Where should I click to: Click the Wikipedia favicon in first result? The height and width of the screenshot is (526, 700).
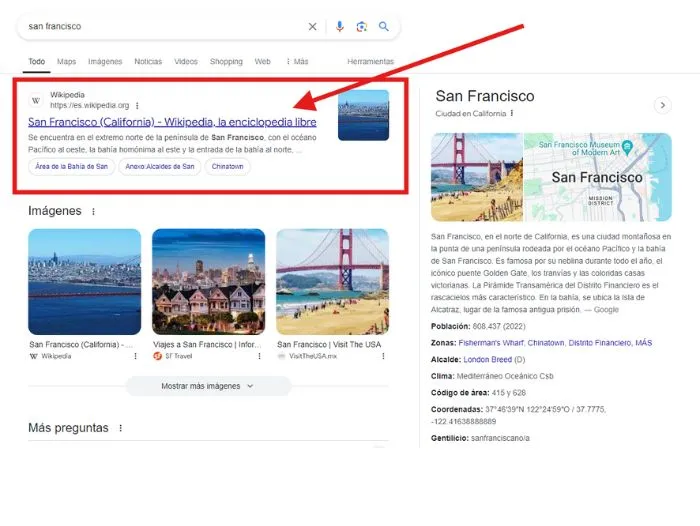click(x=36, y=100)
